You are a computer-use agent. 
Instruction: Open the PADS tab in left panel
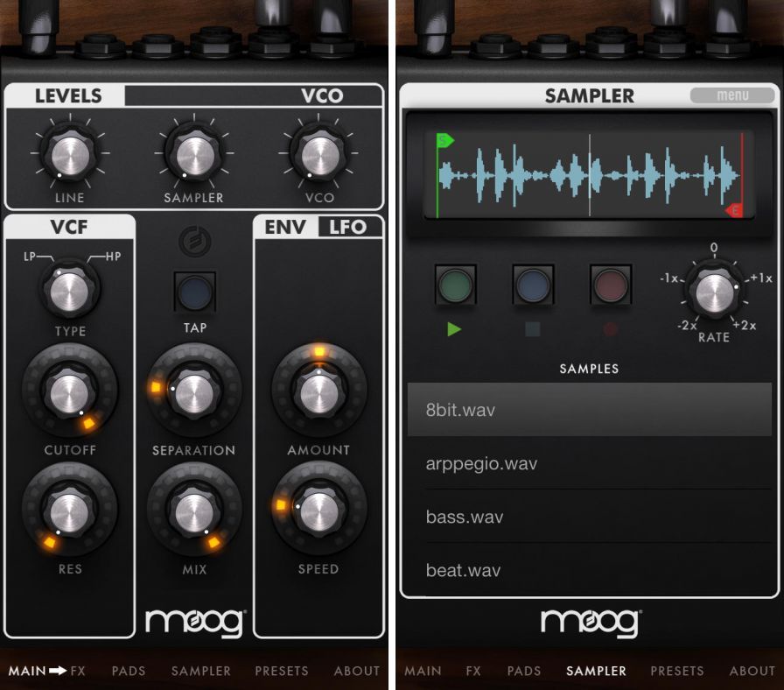129,671
